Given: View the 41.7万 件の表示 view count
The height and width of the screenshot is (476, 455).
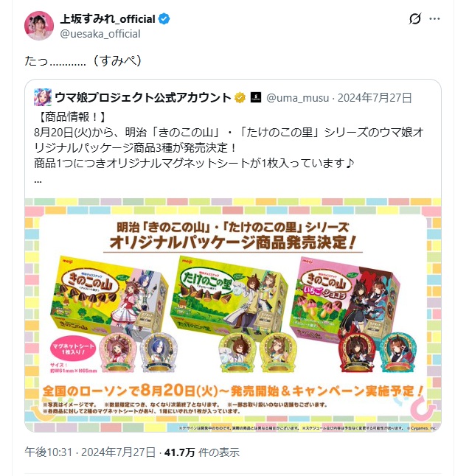Looking at the screenshot, I should 201,452.
